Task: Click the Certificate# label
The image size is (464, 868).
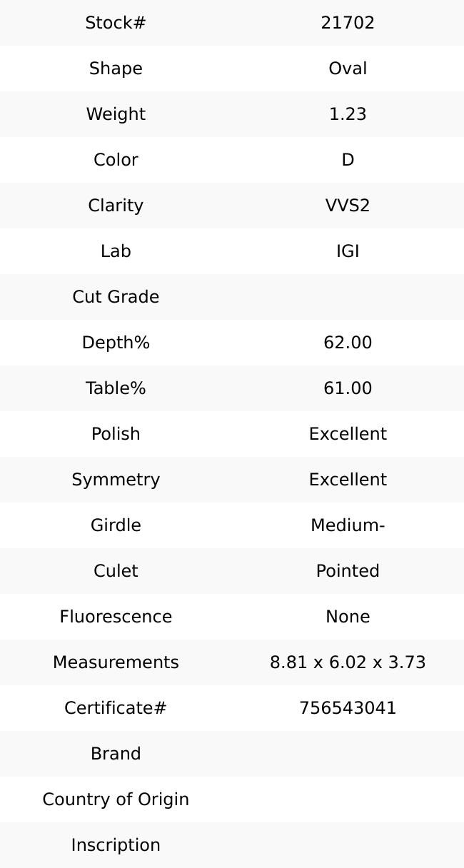Action: click(x=116, y=708)
